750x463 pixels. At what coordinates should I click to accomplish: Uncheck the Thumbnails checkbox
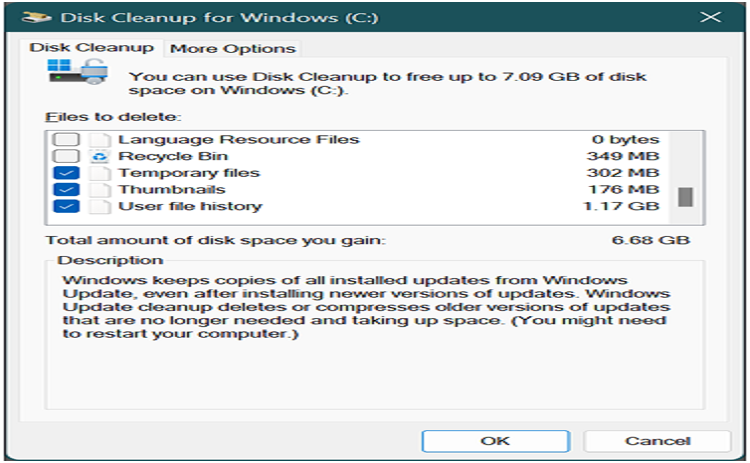[x=66, y=189]
